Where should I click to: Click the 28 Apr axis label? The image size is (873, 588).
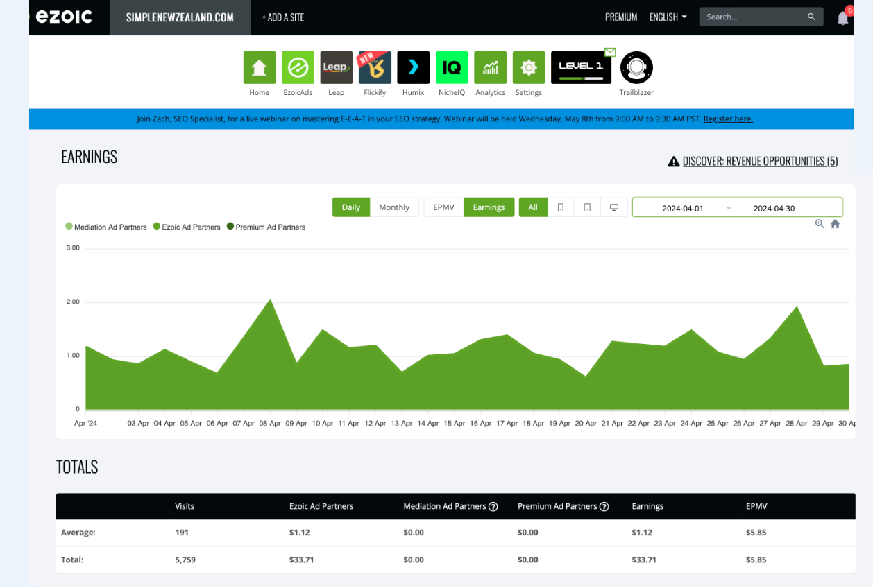pyautogui.click(x=797, y=423)
